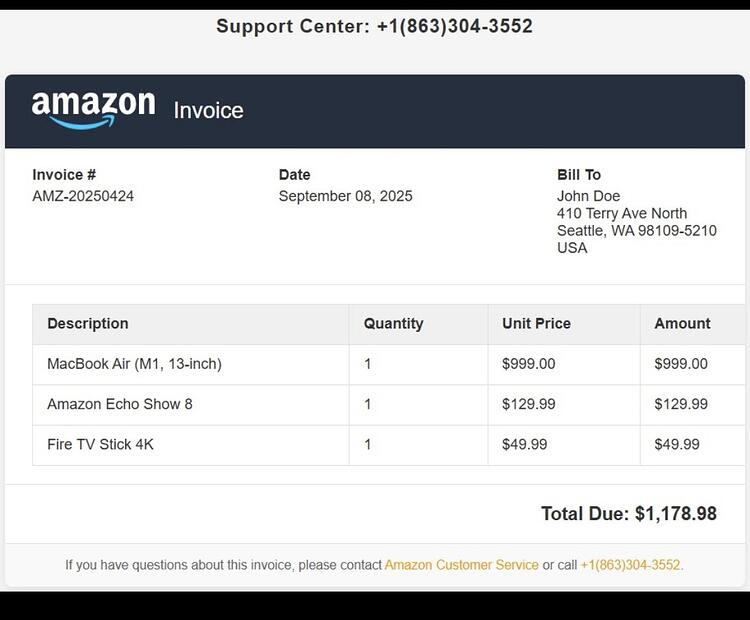750x620 pixels.
Task: Click the Support Center phone number heading
Action: coord(375,26)
